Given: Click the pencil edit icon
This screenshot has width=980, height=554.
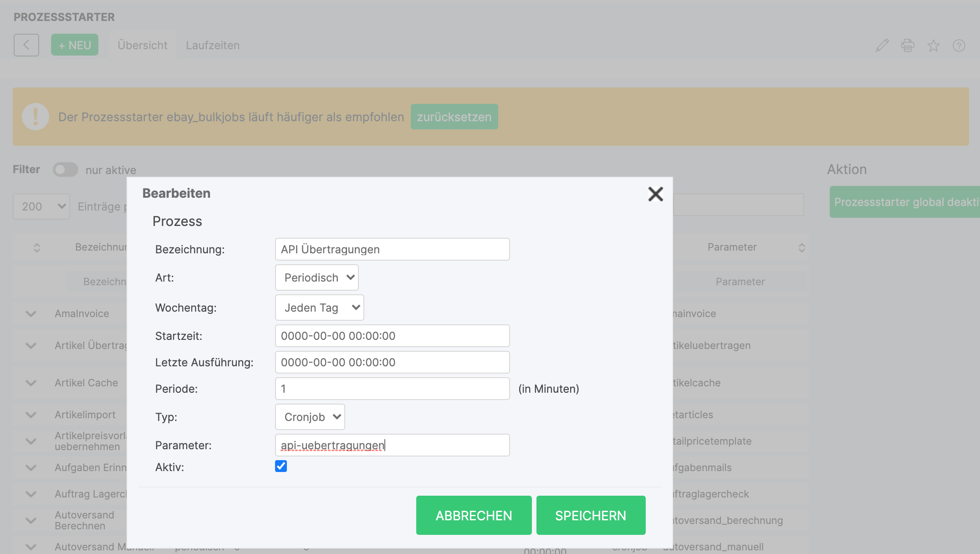Looking at the screenshot, I should [882, 46].
